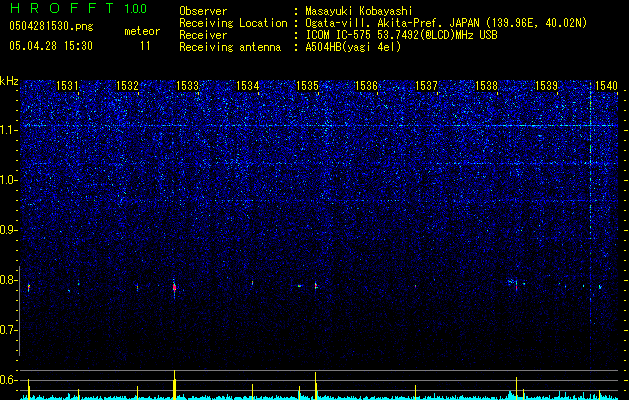Select the antenna text A504HB(yagi 4el)
The image size is (629, 400).
click(x=353, y=47)
